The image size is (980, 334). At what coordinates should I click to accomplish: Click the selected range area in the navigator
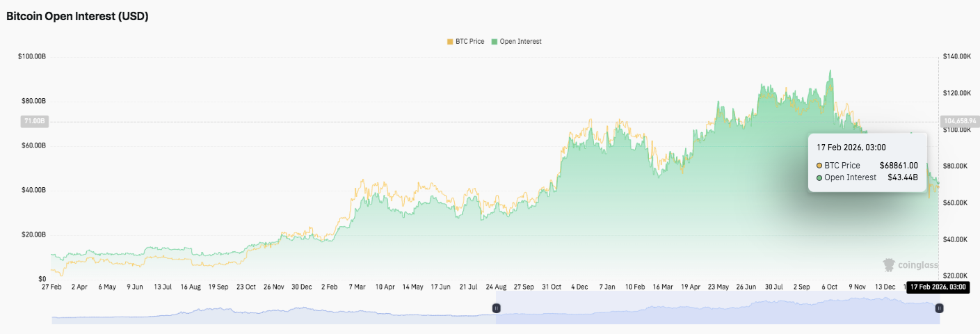coord(716,308)
